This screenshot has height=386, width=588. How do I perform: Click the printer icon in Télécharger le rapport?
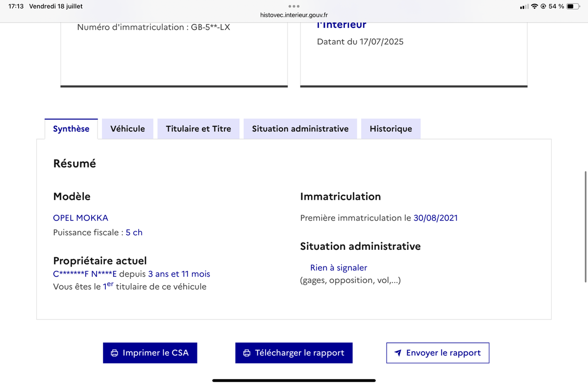pos(247,353)
